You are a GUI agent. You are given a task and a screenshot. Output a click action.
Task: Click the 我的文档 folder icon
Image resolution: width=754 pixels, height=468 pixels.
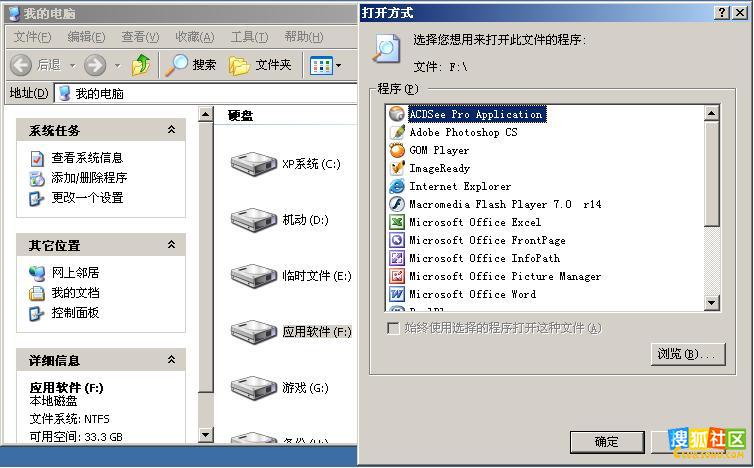[x=37, y=293]
